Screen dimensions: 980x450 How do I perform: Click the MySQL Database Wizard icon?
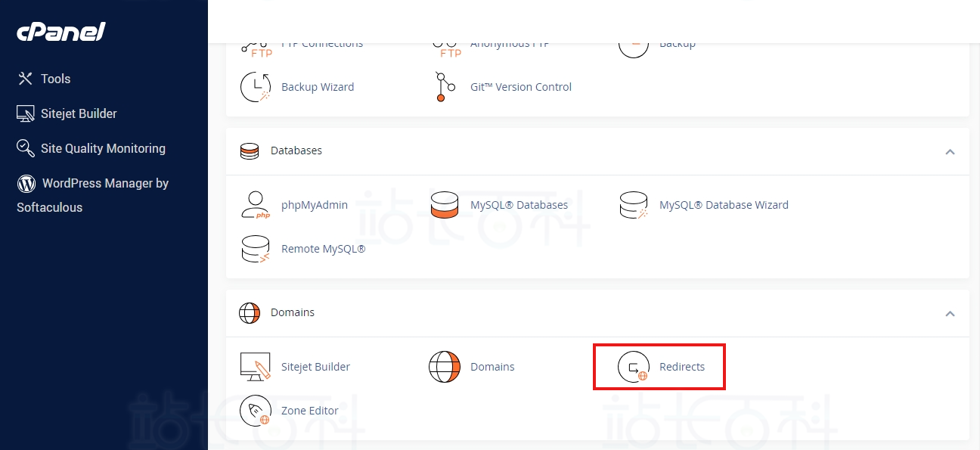click(x=634, y=205)
